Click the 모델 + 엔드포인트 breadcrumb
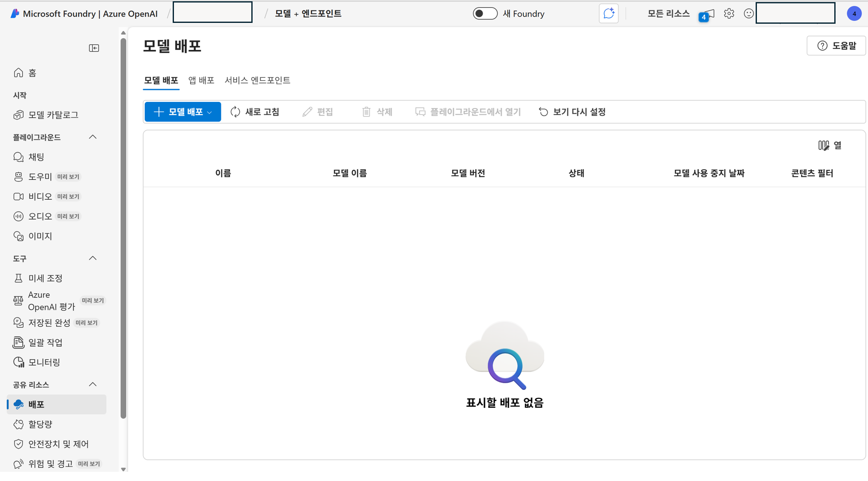The width and height of the screenshot is (868, 481). coord(308,14)
